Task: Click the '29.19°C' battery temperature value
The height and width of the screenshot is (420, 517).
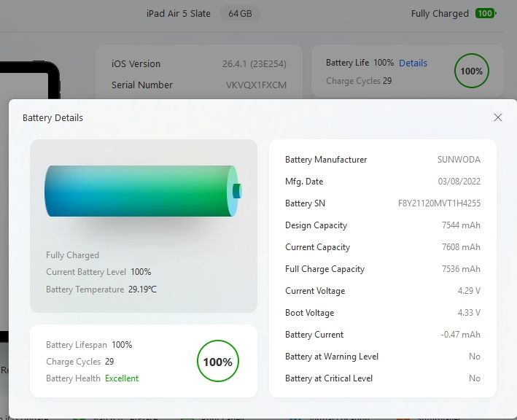Action: tap(142, 289)
